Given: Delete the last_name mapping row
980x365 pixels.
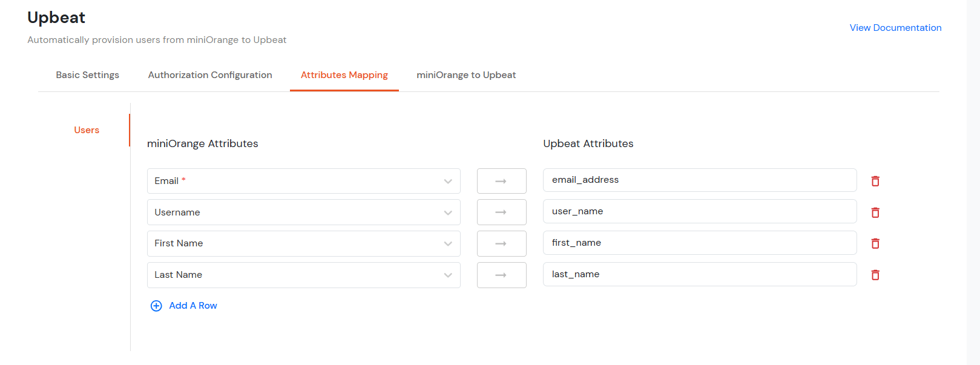Looking at the screenshot, I should pos(875,275).
